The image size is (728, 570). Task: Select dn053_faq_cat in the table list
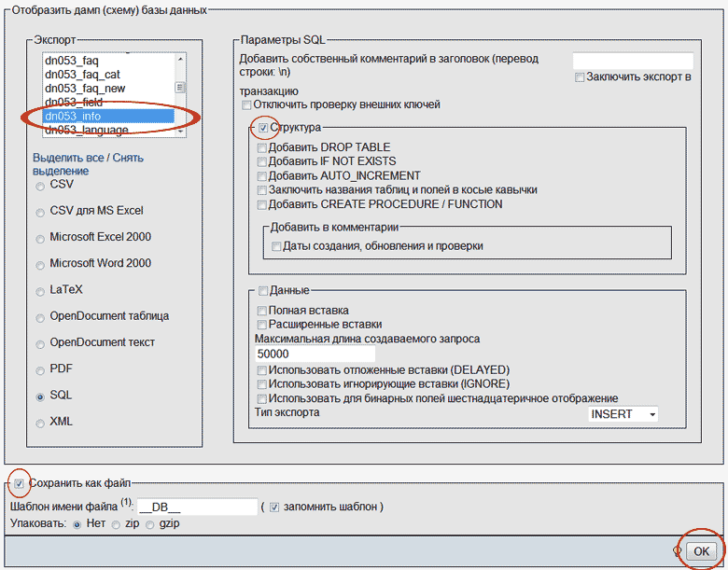pos(82,75)
